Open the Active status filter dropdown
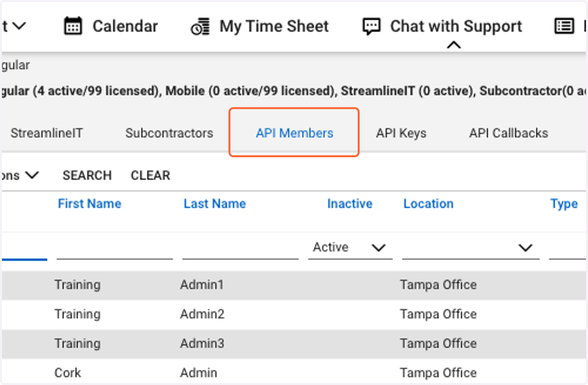Image resolution: width=588 pixels, height=385 pixels. coord(350,248)
